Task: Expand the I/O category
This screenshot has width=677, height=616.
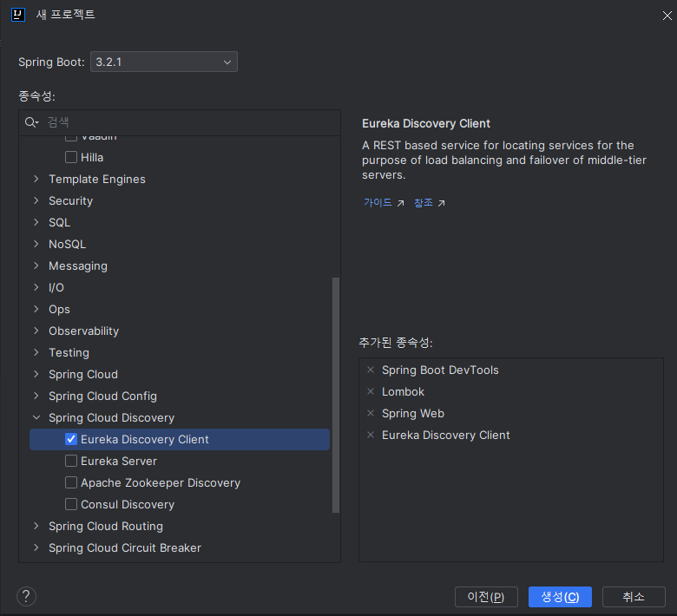Action: coord(36,287)
